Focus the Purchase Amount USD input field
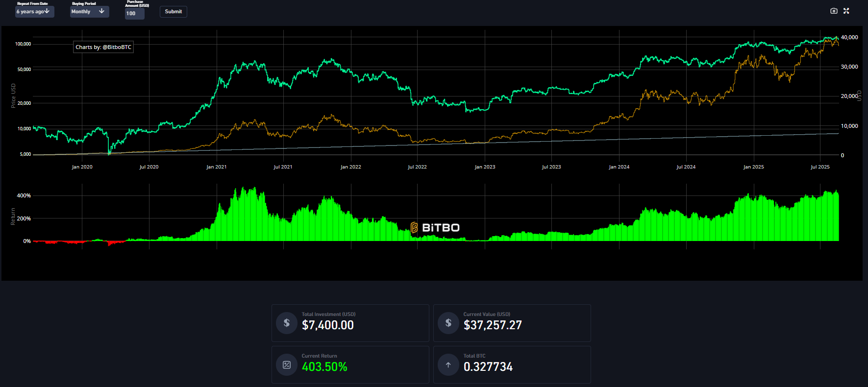This screenshot has width=868, height=387. pyautogui.click(x=134, y=14)
